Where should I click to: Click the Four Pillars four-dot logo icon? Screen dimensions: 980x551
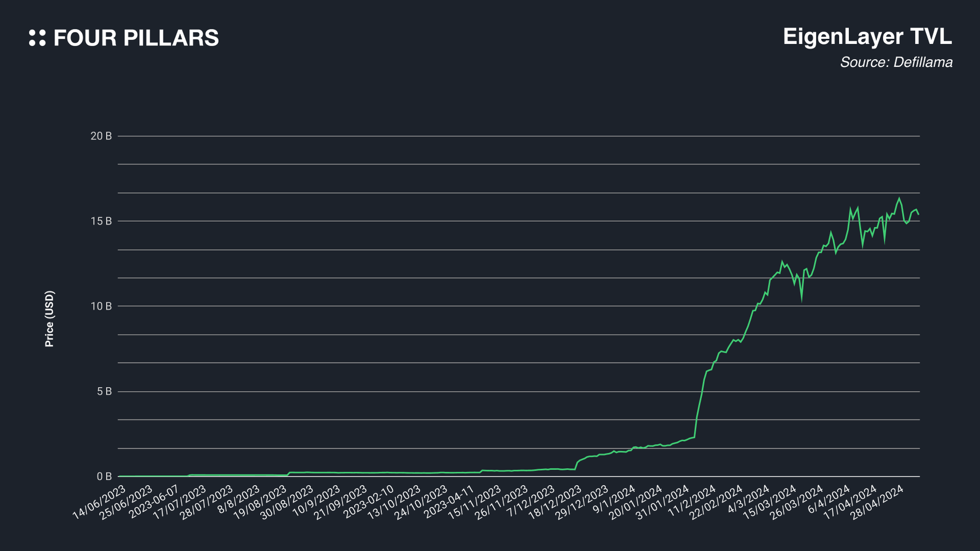37,38
